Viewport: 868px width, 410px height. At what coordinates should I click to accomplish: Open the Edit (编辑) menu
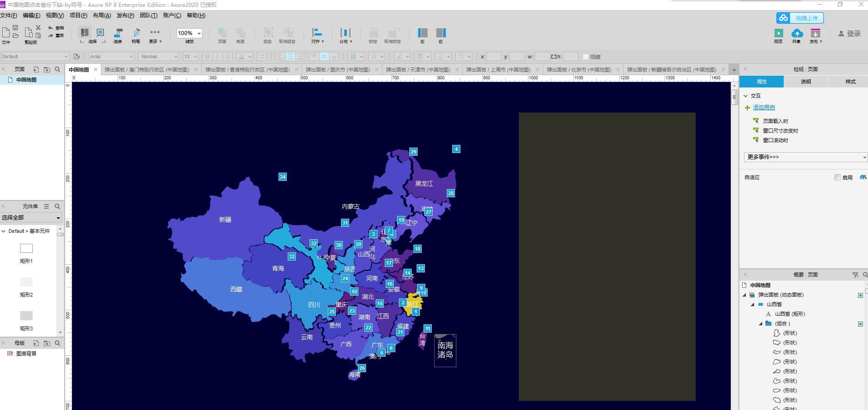click(31, 15)
